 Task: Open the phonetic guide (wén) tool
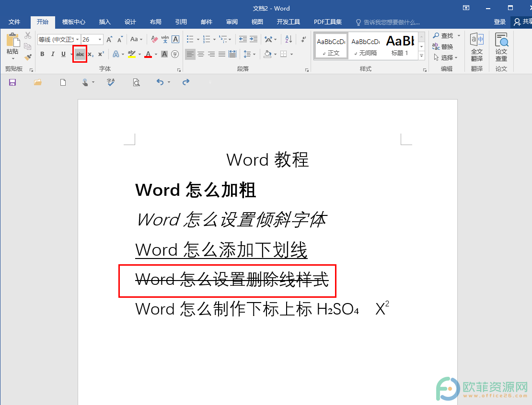tap(165, 39)
